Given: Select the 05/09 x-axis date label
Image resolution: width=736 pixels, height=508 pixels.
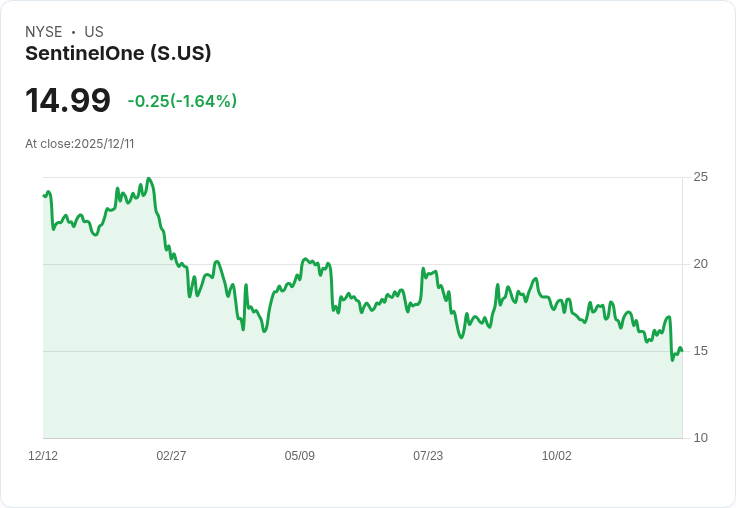Looking at the screenshot, I should [299, 456].
